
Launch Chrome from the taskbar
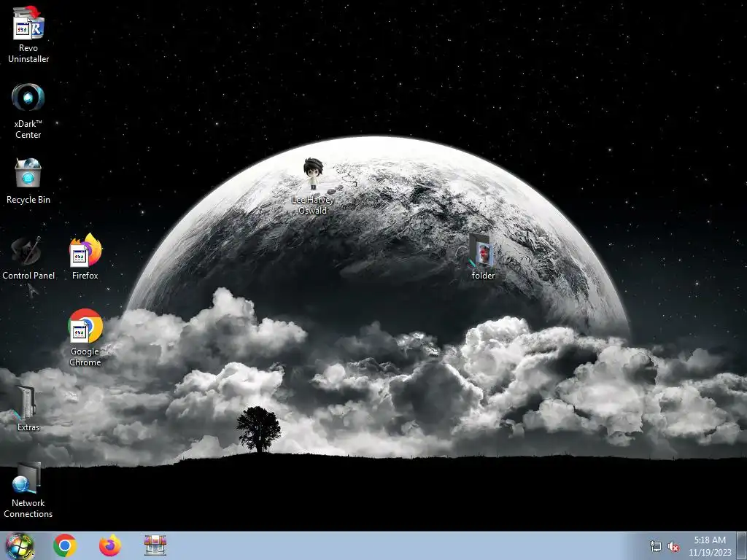65,545
